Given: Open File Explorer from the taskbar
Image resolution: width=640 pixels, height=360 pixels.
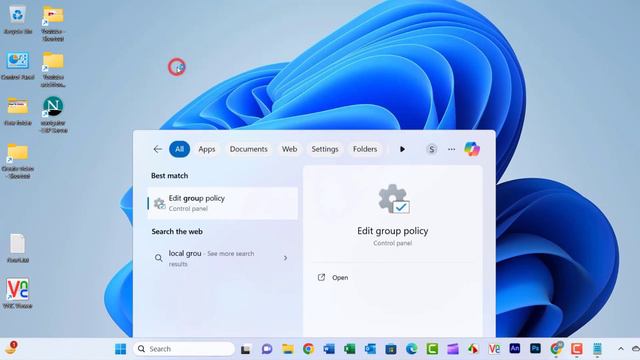Looking at the screenshot, I should pyautogui.click(x=288, y=349).
